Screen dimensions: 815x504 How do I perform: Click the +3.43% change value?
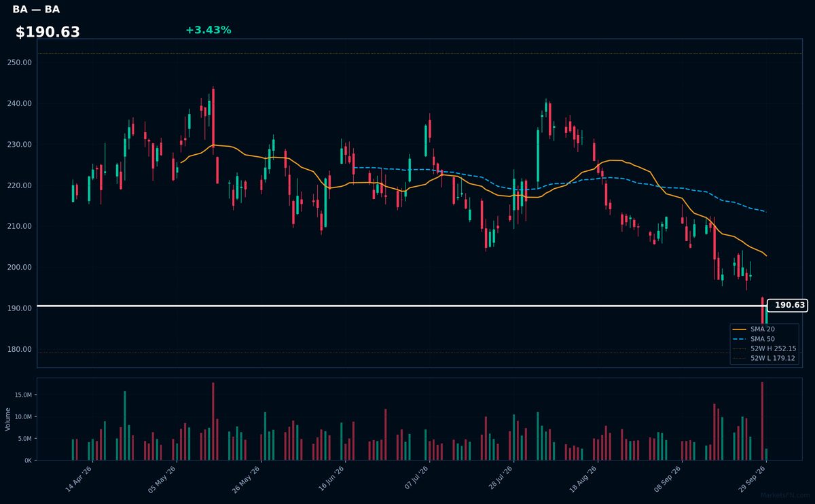tap(208, 30)
